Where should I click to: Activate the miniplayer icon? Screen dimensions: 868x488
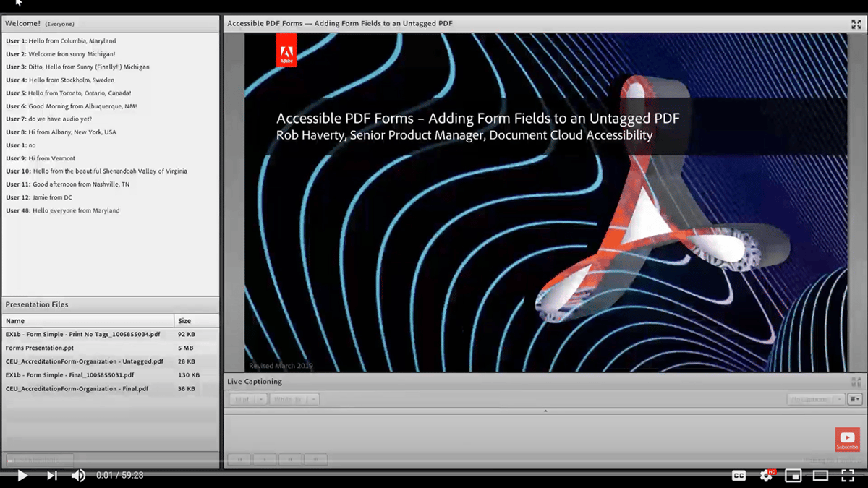(x=793, y=476)
